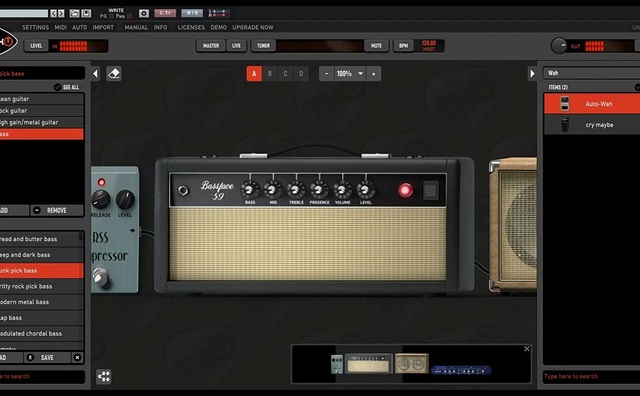Select scene D
The height and width of the screenshot is (396, 640).
pyautogui.click(x=301, y=74)
